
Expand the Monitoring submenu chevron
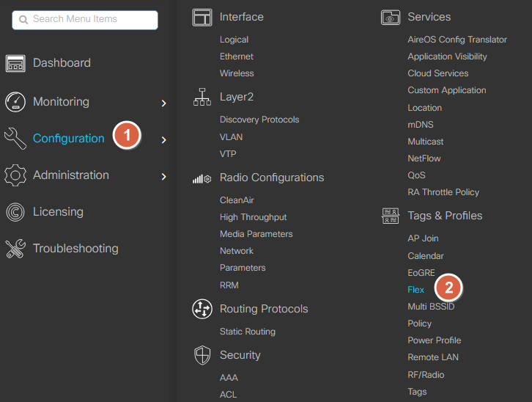pos(164,103)
